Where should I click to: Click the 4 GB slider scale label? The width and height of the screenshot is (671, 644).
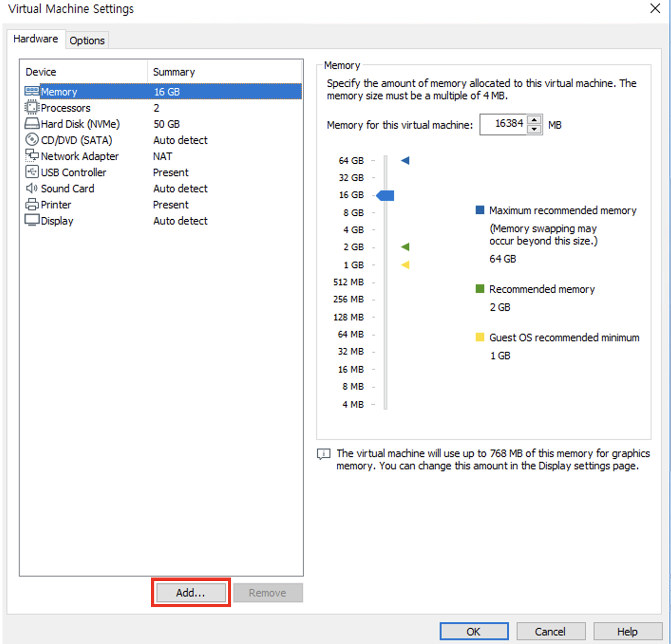tap(353, 230)
